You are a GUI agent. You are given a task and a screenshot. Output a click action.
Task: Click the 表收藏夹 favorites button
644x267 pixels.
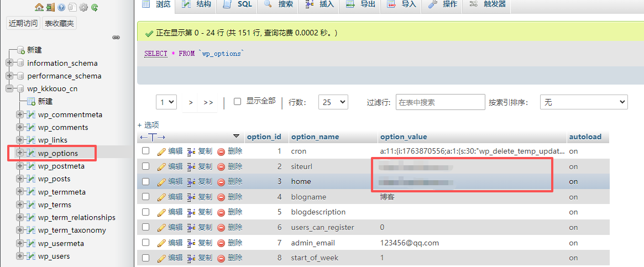point(59,23)
